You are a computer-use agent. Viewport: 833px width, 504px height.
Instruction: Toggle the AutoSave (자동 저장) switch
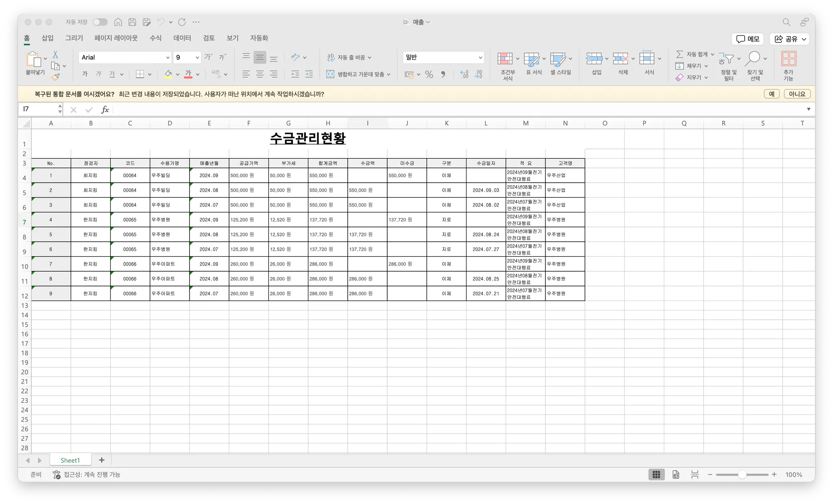tap(100, 22)
